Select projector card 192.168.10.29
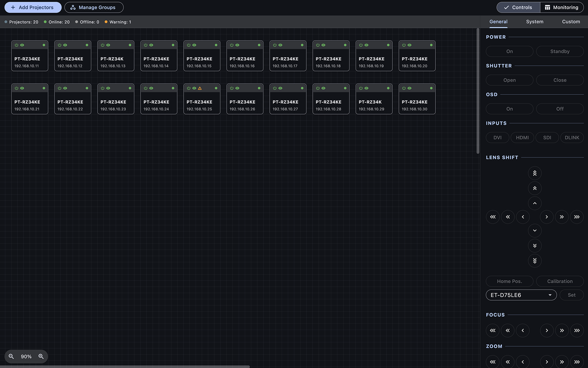Viewport: 588px width, 368px height. point(374,99)
